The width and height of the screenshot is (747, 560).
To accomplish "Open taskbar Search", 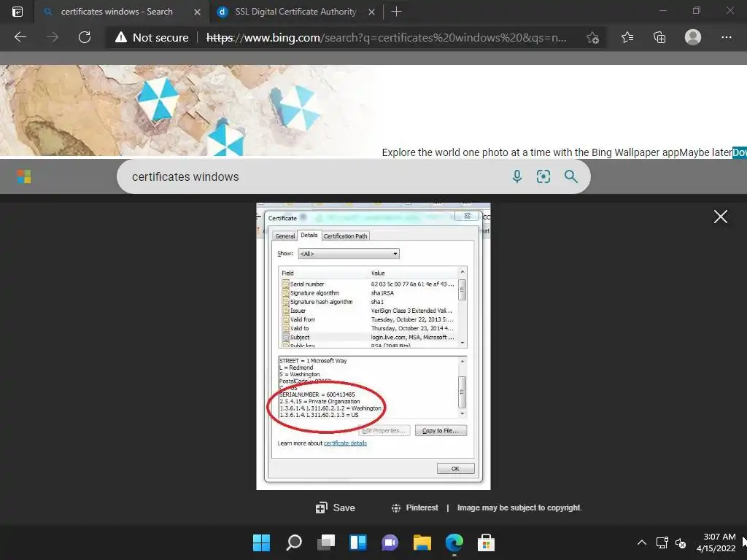I will pyautogui.click(x=294, y=542).
